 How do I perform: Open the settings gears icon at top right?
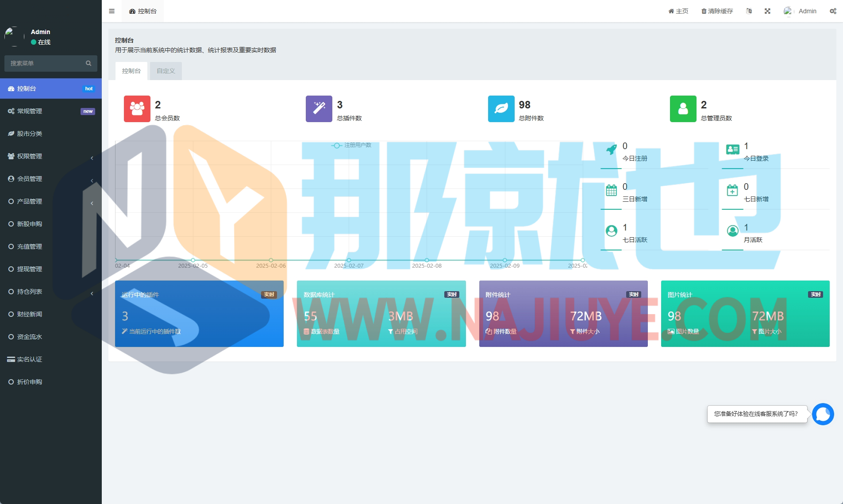click(x=832, y=11)
